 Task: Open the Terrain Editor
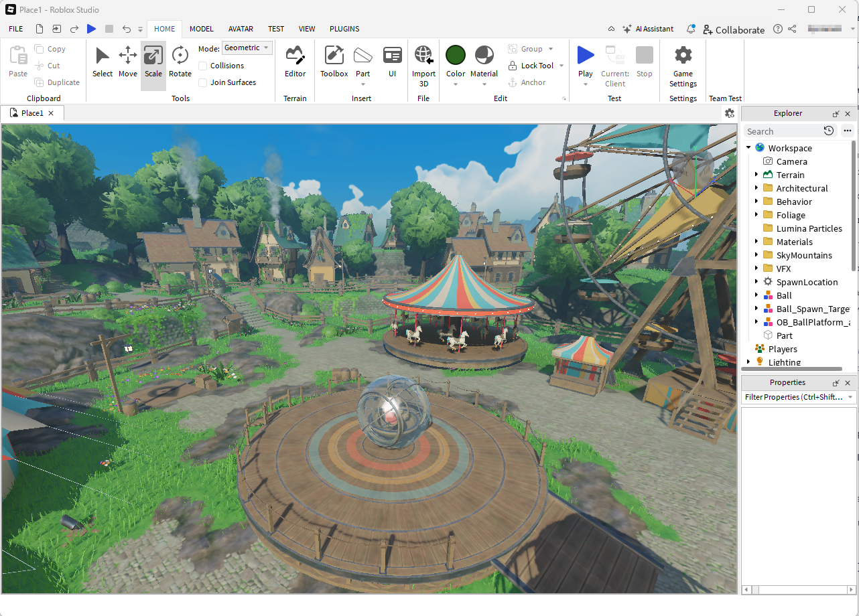(x=295, y=62)
